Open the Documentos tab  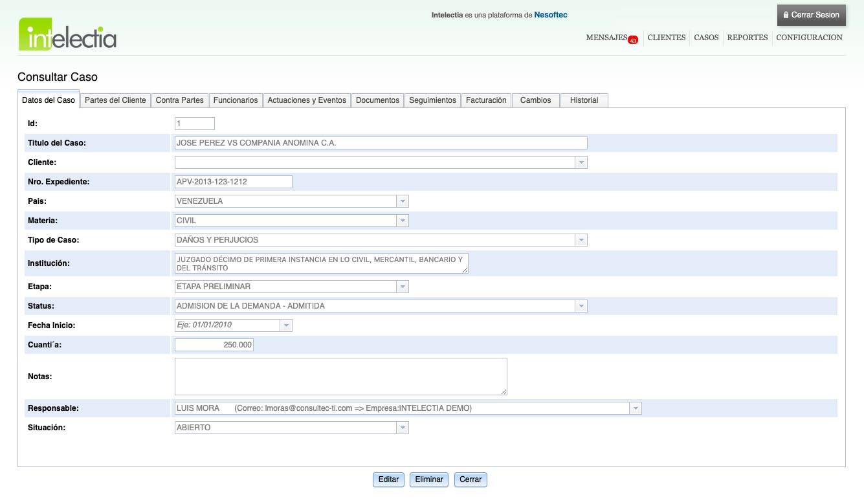pos(377,100)
